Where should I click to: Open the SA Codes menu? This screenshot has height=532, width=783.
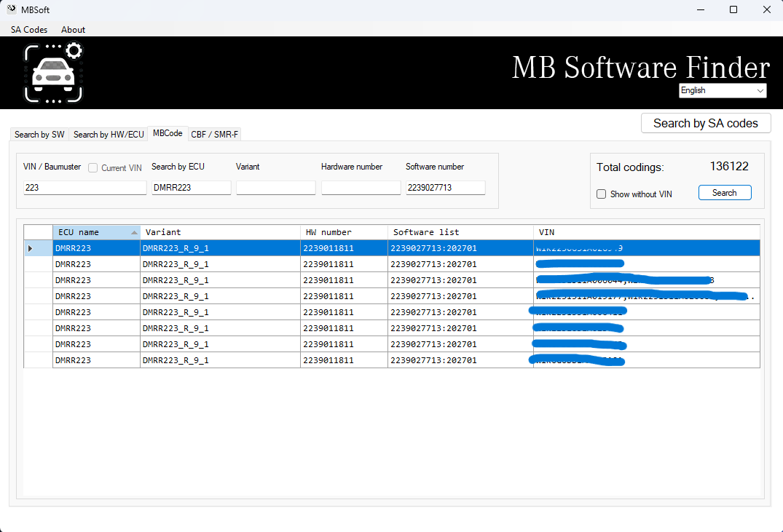28,30
